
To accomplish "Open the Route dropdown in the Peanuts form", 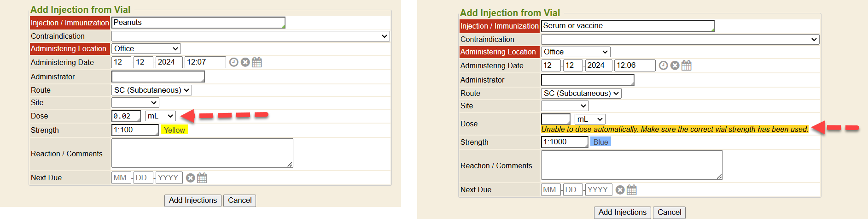I will [x=151, y=90].
